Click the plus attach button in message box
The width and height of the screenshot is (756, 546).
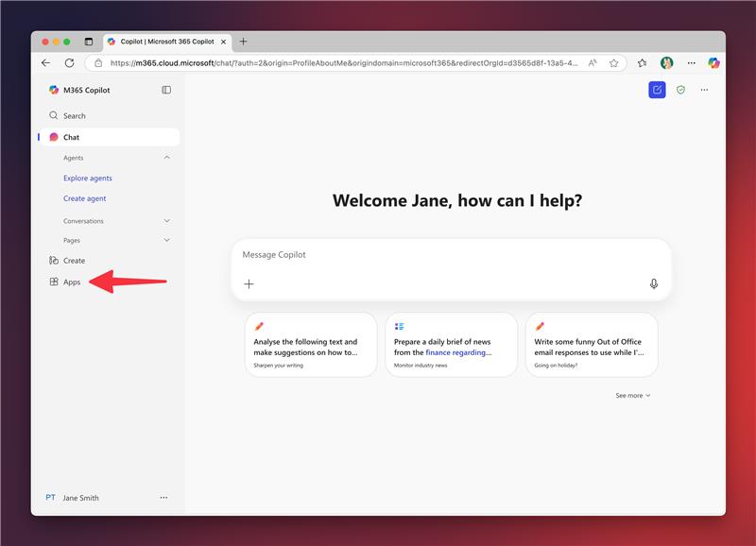(249, 283)
